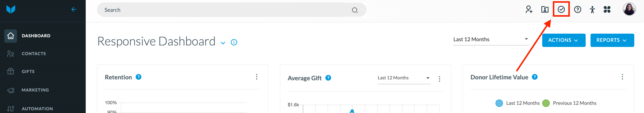Open the Average Gift Last 12 Months dropdown
Viewport: 644px width, 113px height.
(404, 78)
